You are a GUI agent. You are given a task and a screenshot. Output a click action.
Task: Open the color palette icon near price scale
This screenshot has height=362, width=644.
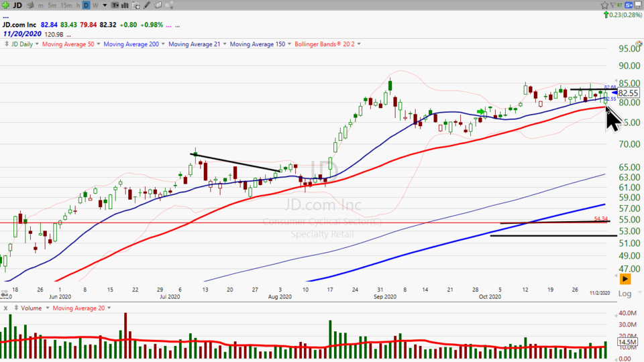click(639, 43)
